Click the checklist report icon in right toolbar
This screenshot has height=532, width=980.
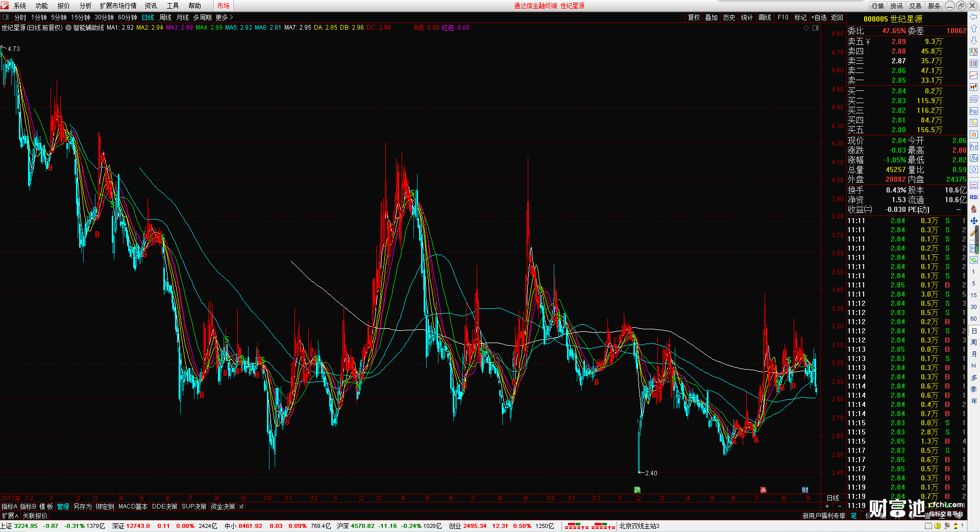tap(974, 52)
